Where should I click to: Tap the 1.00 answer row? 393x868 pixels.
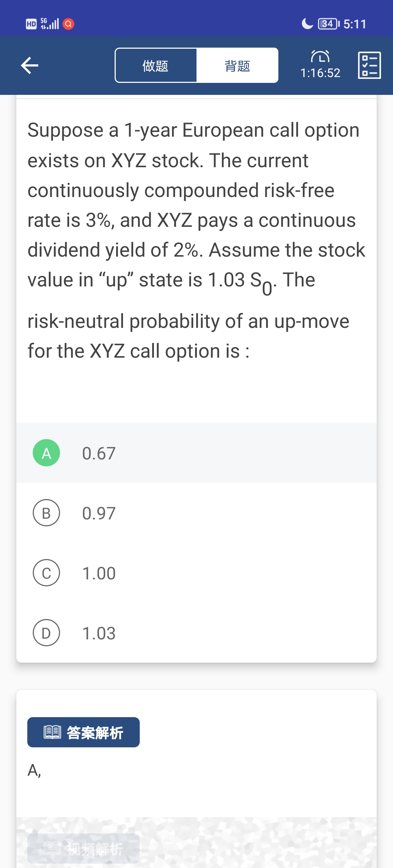click(196, 573)
